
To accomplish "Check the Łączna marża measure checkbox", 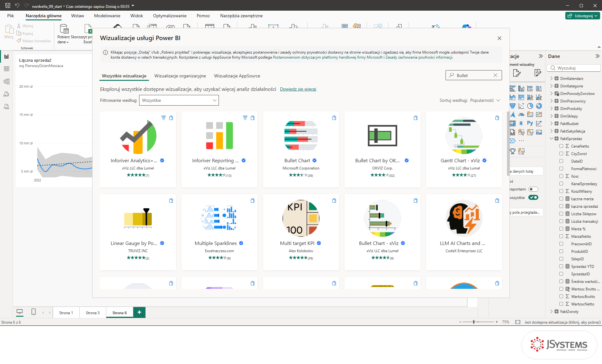I will coord(561,199).
